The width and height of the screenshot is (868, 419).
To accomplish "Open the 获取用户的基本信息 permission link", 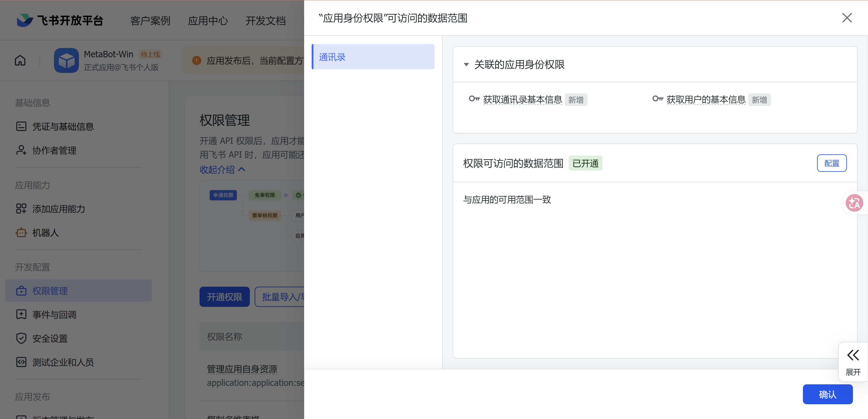I will [706, 100].
